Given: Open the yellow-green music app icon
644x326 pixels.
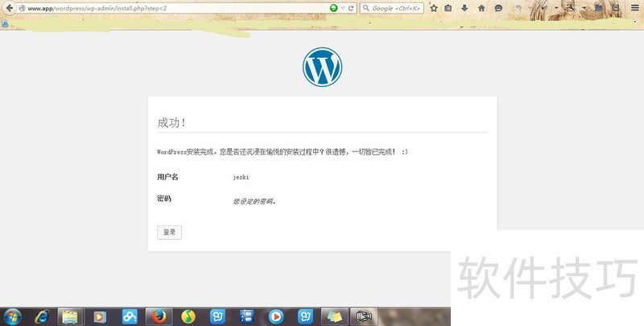Looking at the screenshot, I should (188, 316).
